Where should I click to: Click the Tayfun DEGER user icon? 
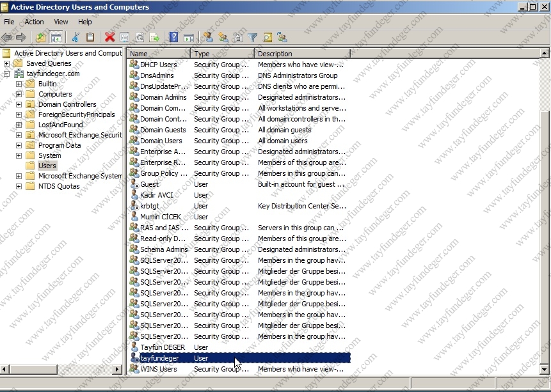134,347
